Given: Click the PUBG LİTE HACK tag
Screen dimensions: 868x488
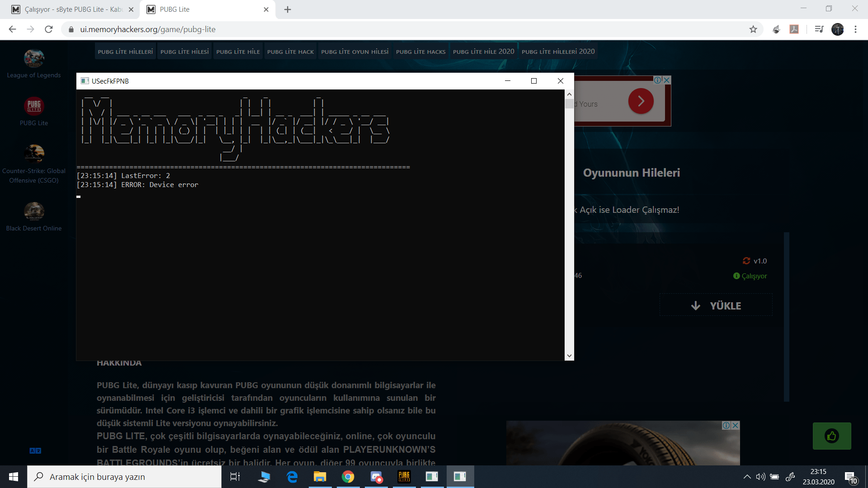Looking at the screenshot, I should tap(290, 52).
